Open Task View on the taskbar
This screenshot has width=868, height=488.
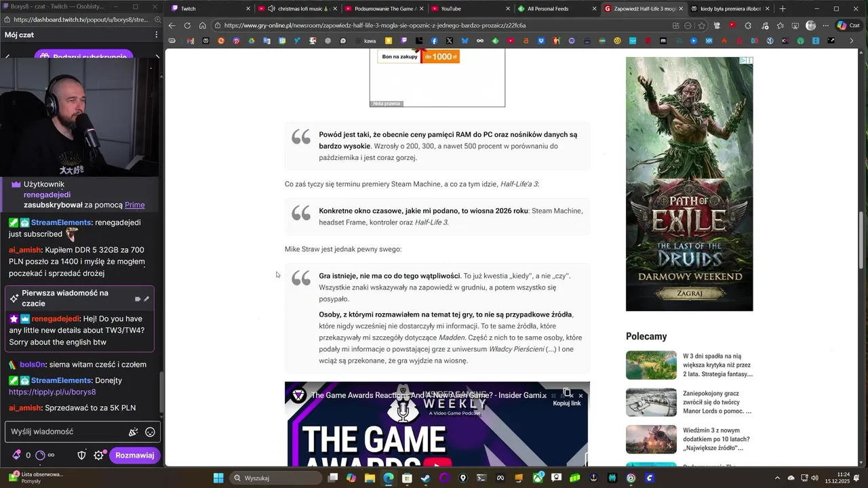click(x=333, y=478)
